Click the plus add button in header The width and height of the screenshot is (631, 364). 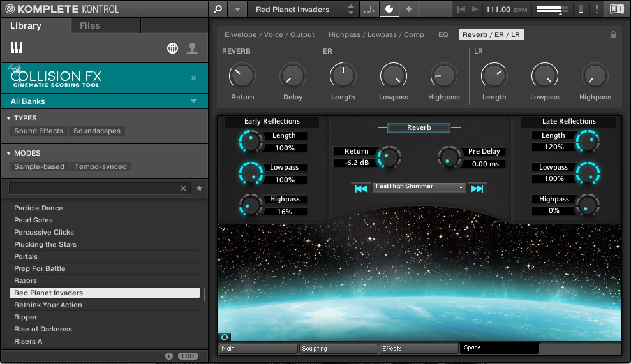tap(409, 9)
